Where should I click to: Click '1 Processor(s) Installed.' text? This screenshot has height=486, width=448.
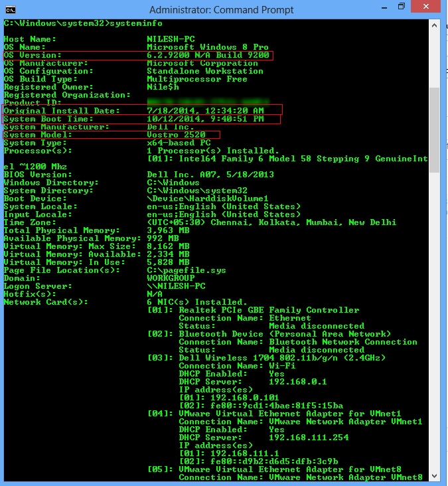point(213,151)
